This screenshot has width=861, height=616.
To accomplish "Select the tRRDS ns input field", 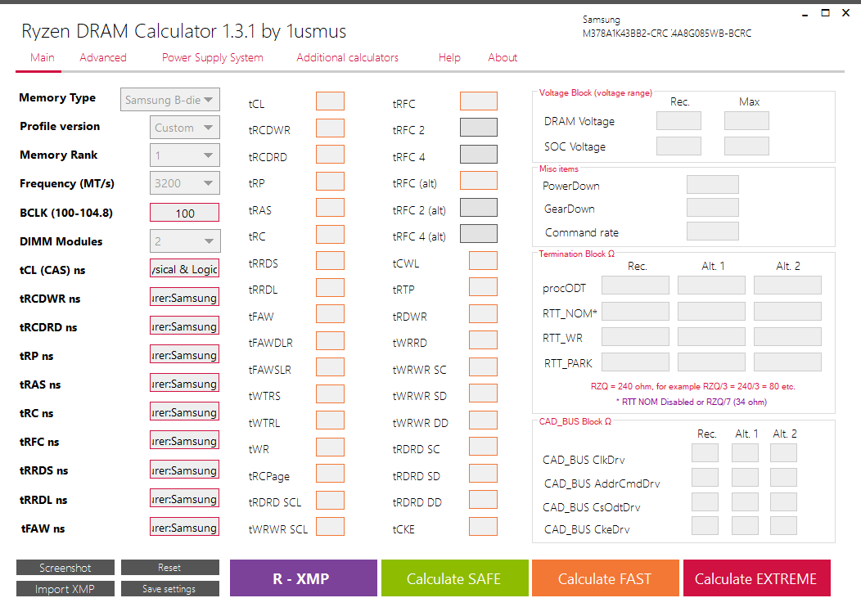I will point(184,470).
